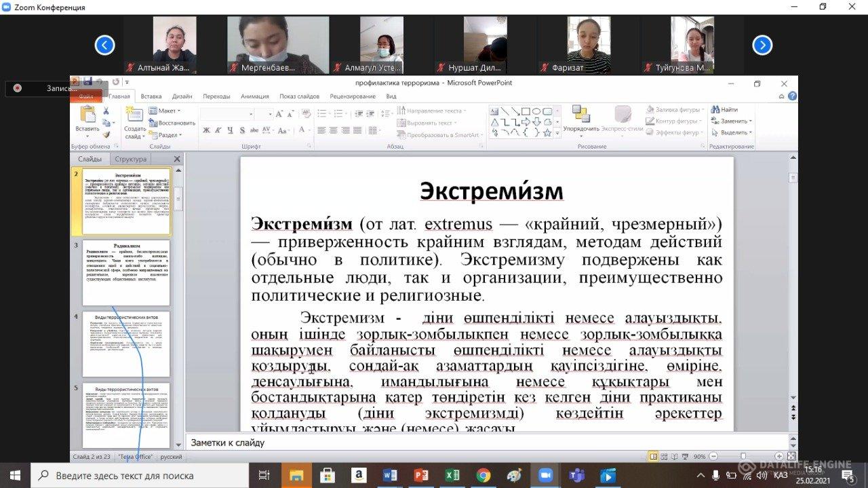Center text in paragraph group
Image resolution: width=868 pixels, height=488 pixels.
[x=334, y=130]
